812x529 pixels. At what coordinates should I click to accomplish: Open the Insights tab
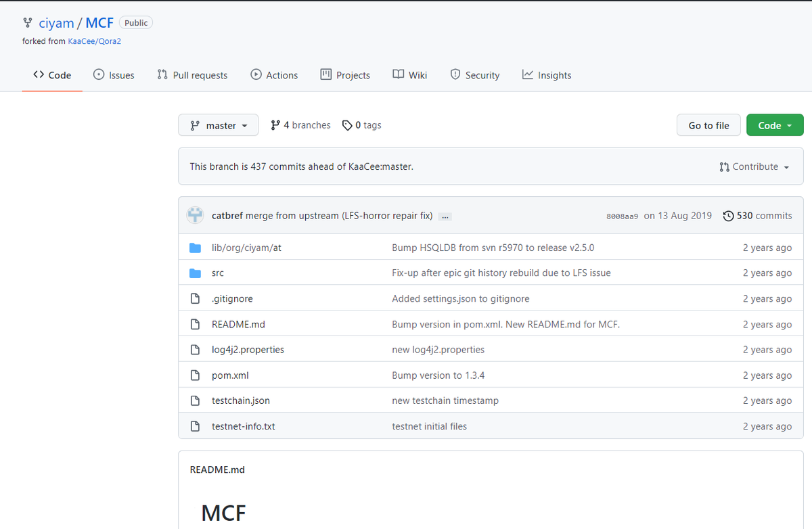(547, 75)
